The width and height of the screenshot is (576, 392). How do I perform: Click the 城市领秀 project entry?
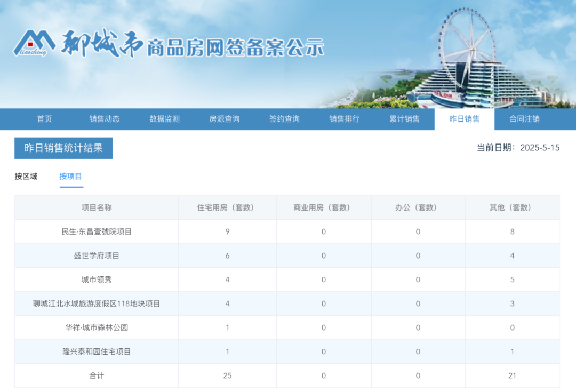96,279
